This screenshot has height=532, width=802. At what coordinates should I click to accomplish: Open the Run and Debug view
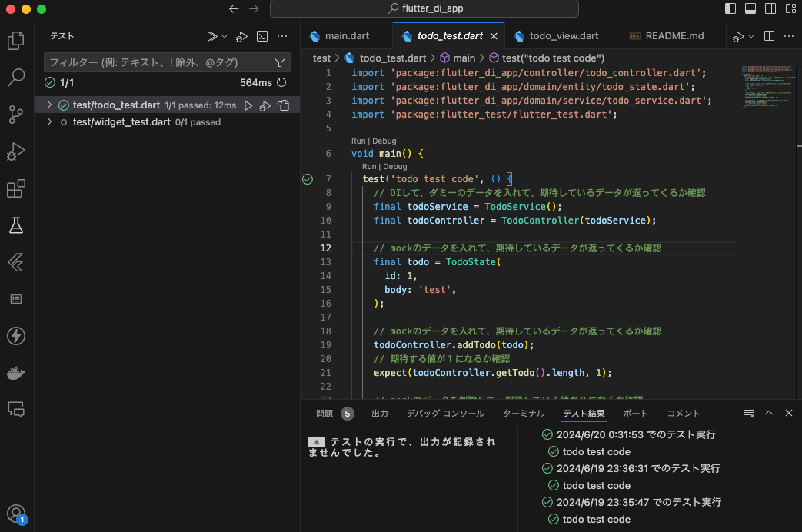click(16, 151)
